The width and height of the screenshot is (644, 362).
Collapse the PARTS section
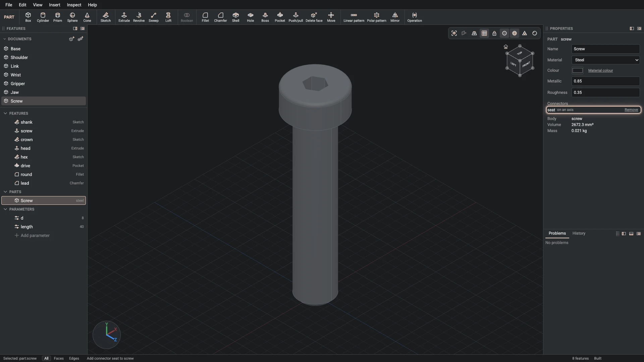5,192
